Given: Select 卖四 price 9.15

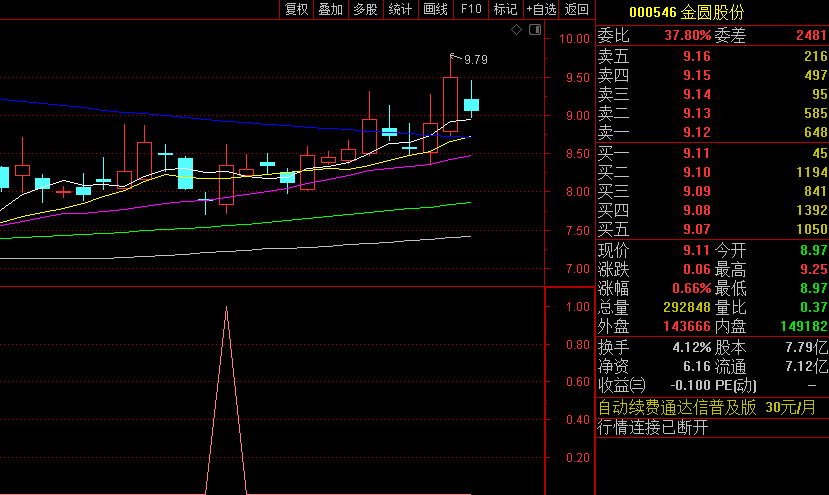Looking at the screenshot, I should (697, 75).
